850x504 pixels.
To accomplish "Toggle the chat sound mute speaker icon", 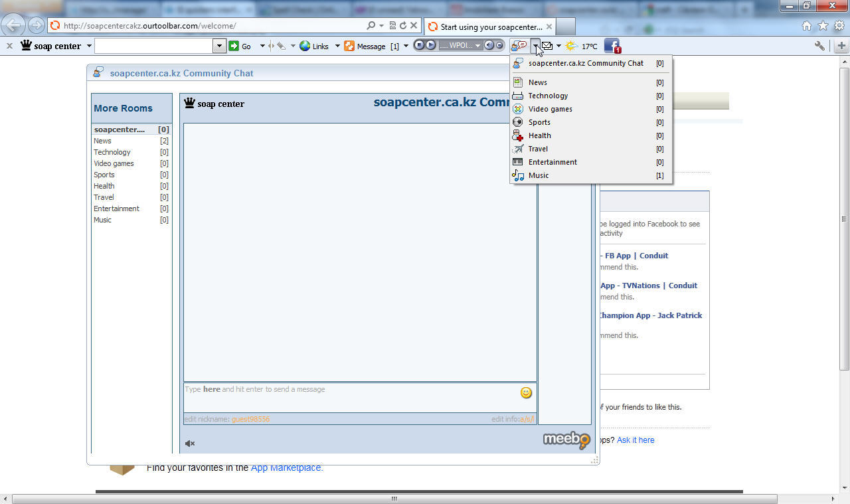I will click(190, 443).
